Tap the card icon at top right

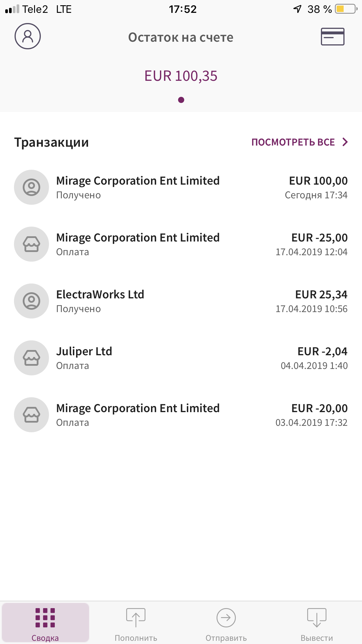coord(333,36)
